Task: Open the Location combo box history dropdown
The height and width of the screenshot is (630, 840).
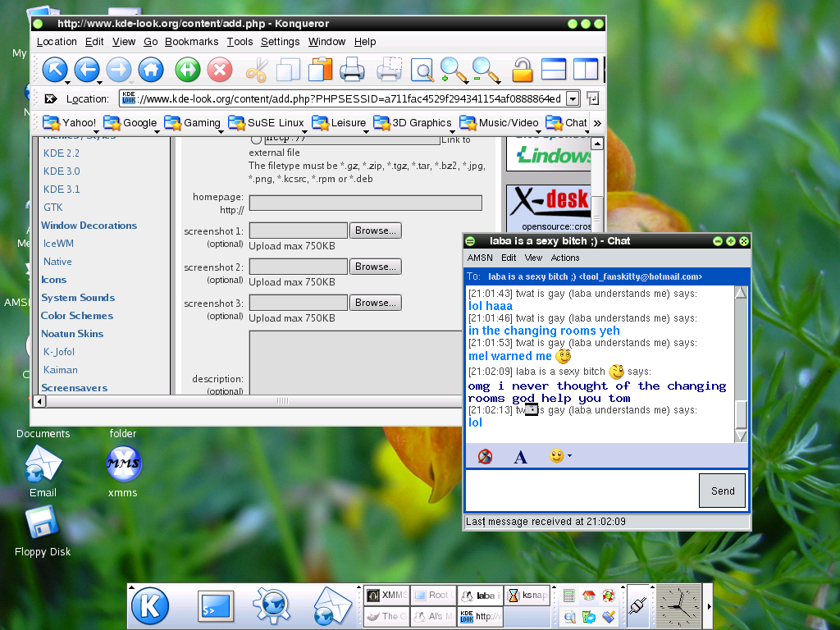Action: tap(573, 98)
